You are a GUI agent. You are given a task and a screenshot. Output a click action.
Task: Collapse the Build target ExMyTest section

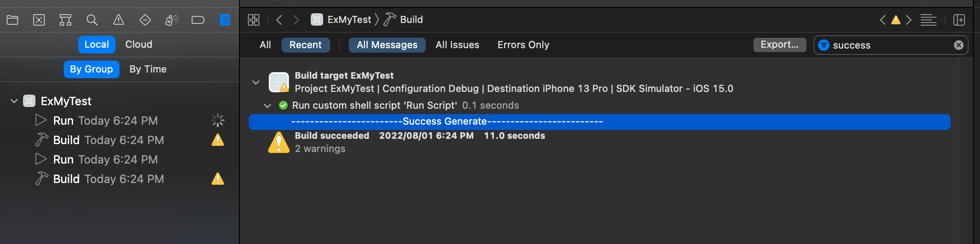pyautogui.click(x=256, y=82)
